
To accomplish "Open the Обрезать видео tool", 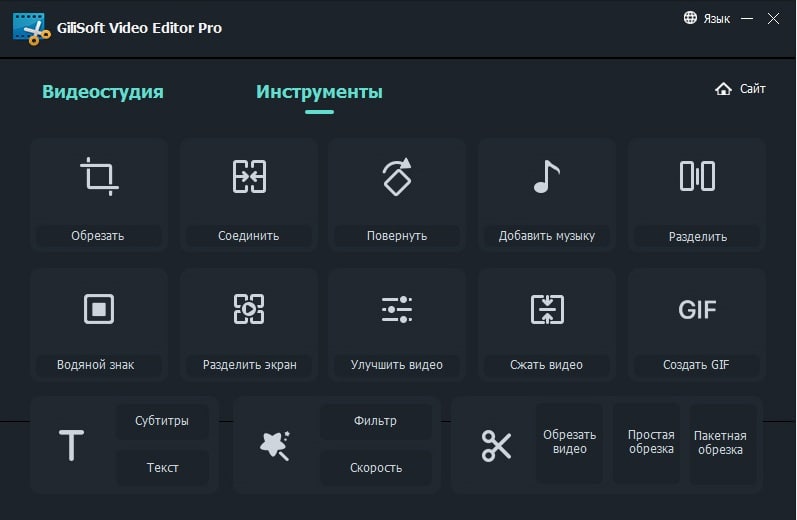I will pos(569,442).
